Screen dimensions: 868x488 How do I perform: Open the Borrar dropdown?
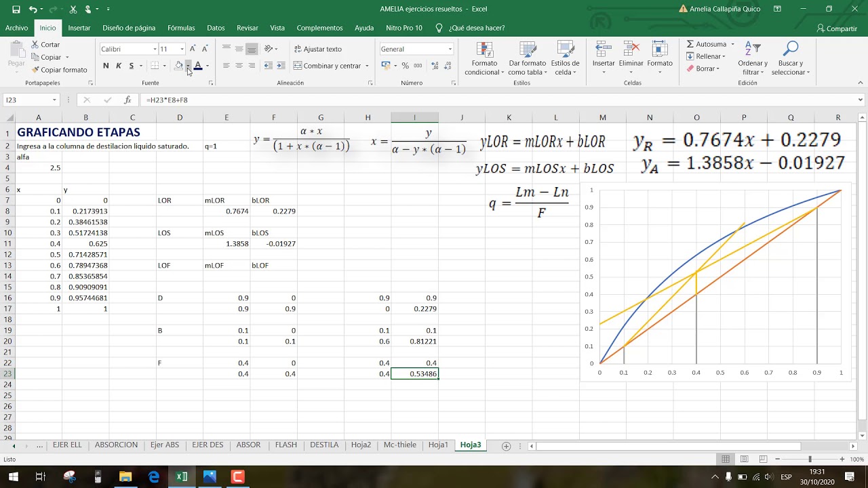(703, 68)
